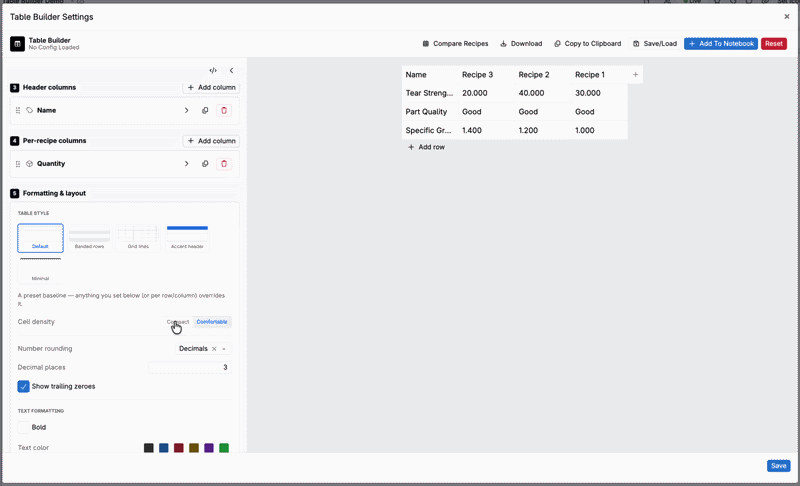Delete the Quantity per-recipe column

coord(223,164)
